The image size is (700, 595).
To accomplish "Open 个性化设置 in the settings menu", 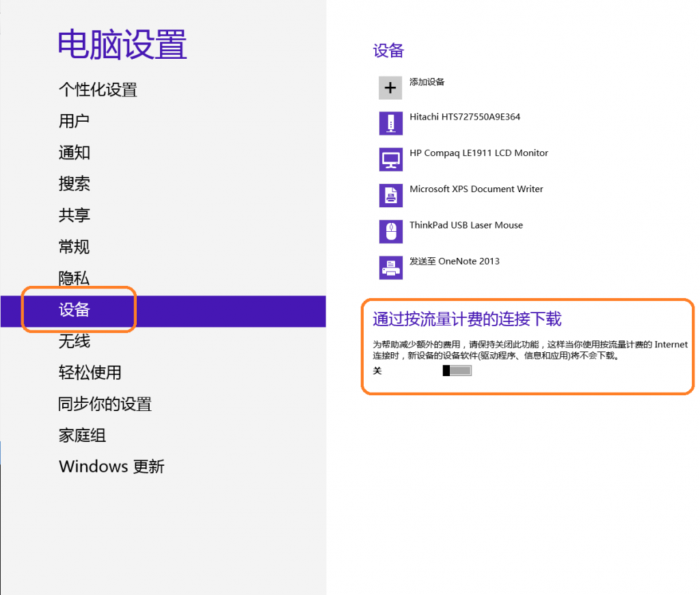I will (x=98, y=90).
